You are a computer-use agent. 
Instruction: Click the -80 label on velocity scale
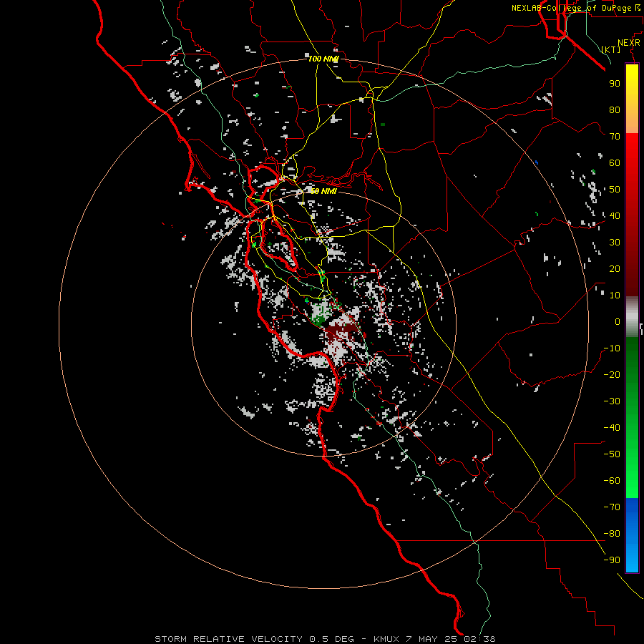click(612, 534)
